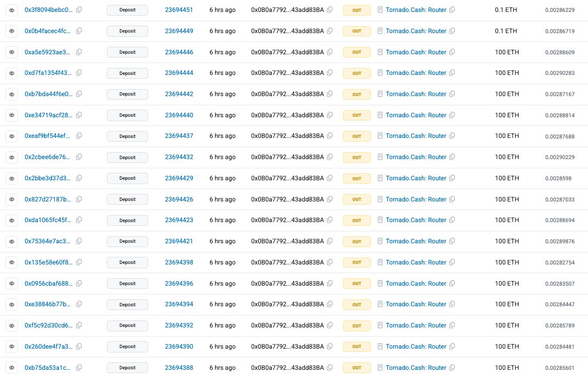This screenshot has height=378, width=588.
Task: Copy transaction hash 0x260dee4f7a3
Action: tap(79, 346)
